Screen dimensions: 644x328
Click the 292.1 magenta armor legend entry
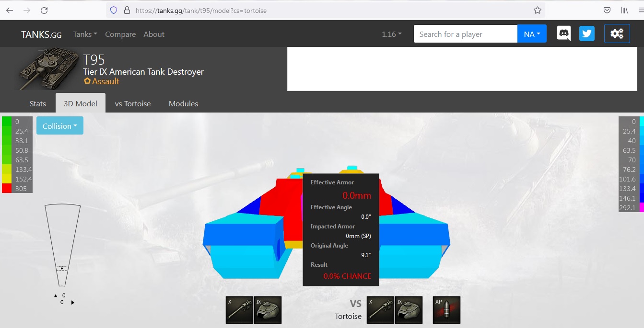[x=631, y=207]
